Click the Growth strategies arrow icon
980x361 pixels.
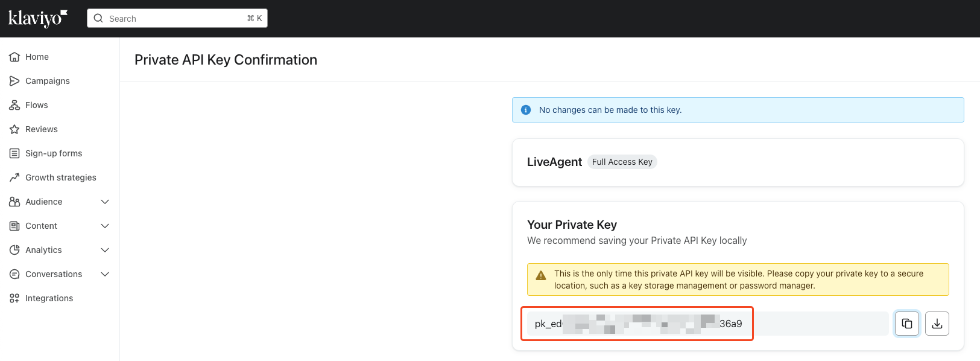point(14,177)
